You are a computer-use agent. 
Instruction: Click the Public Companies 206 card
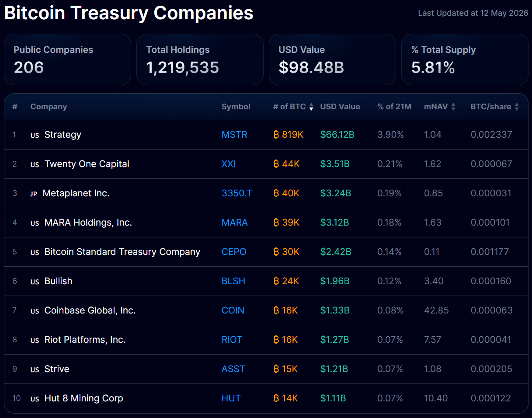click(68, 59)
